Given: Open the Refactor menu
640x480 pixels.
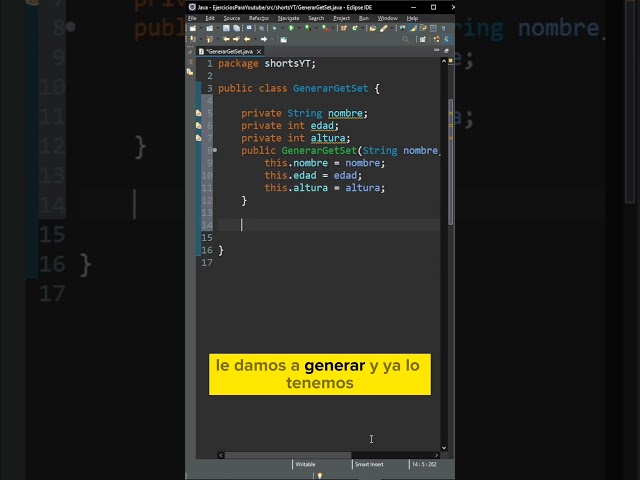Looking at the screenshot, I should point(259,18).
